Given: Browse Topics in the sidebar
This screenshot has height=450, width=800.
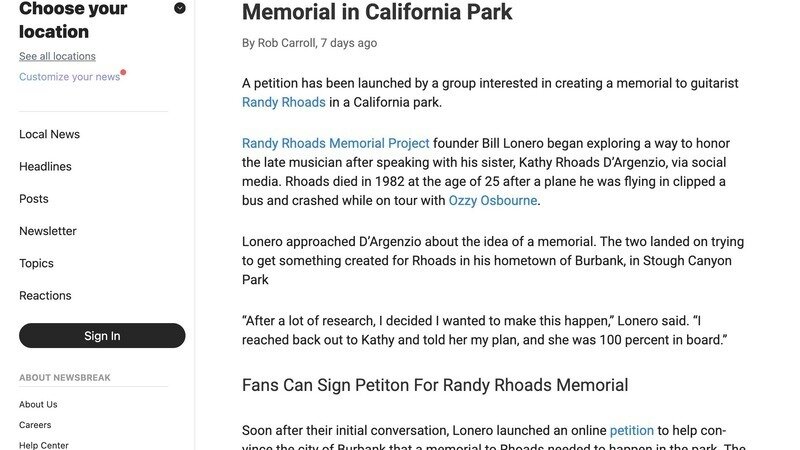Looking at the screenshot, I should point(36,263).
